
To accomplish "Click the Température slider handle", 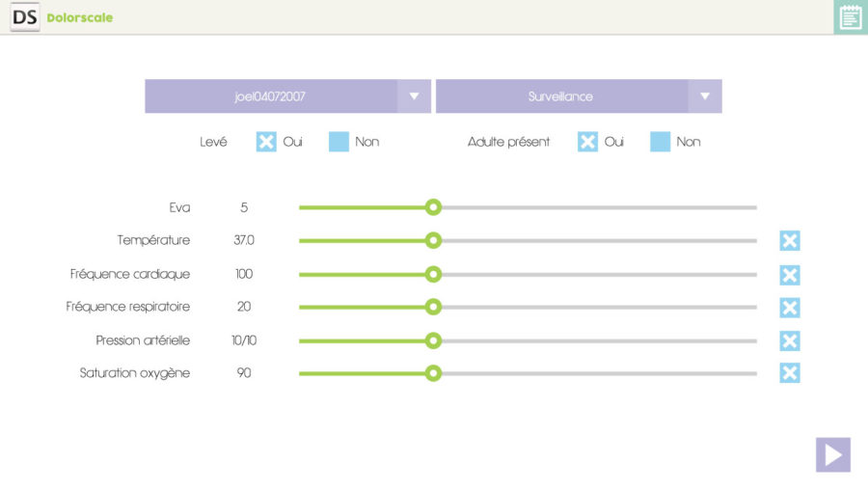I will pos(434,240).
